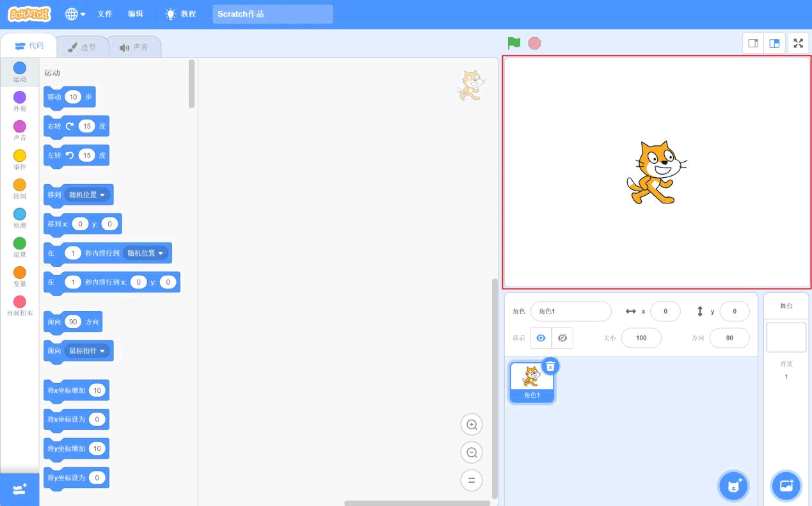Select the 运动 block category
The image size is (812, 506).
[20, 72]
